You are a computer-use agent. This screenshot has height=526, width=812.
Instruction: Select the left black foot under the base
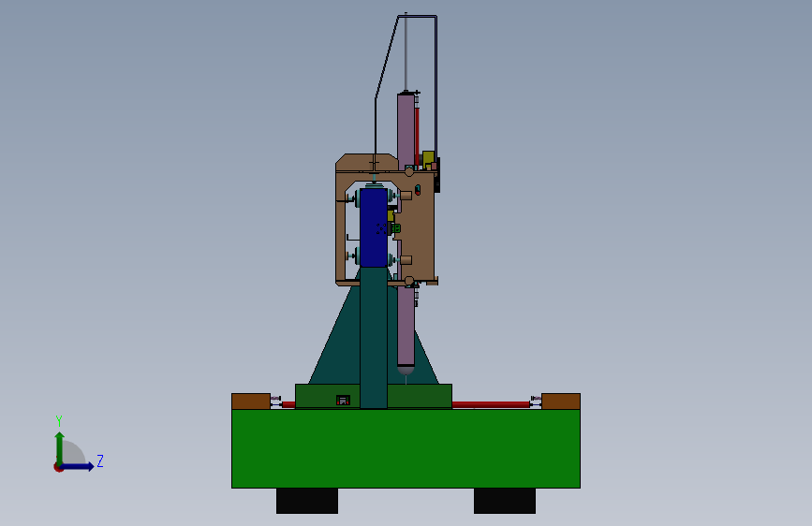click(307, 501)
